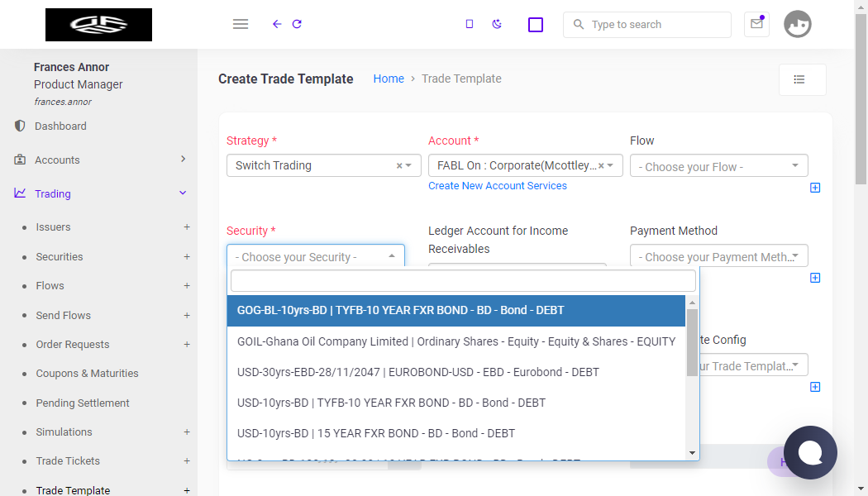Select USD-10yrs-BD 15 YEAR FXR BOND option
Screen dimensions: 868x496
456,433
